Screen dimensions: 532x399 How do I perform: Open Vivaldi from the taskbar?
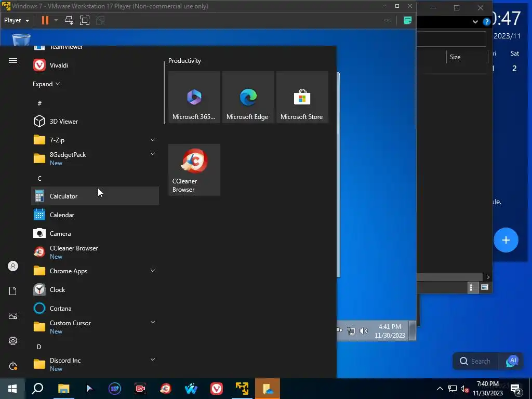click(x=217, y=389)
